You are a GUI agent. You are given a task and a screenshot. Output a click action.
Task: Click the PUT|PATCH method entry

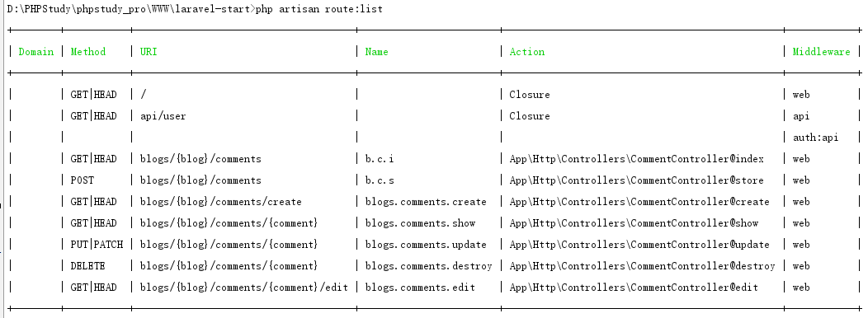click(x=97, y=245)
